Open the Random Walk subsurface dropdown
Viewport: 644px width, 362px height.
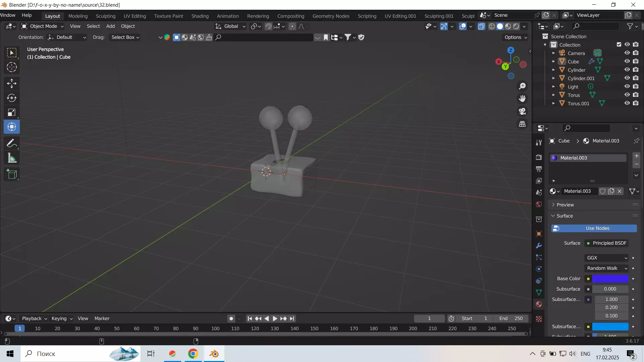606,268
